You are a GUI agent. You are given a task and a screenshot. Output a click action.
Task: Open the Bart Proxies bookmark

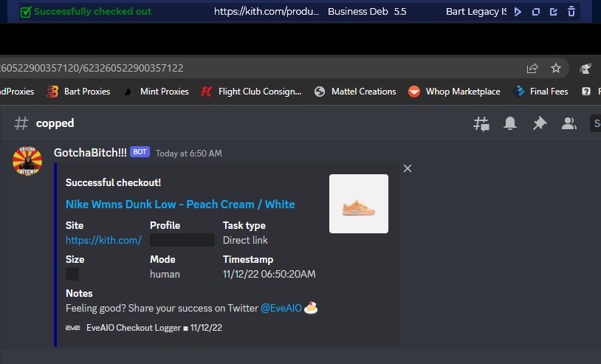tap(78, 92)
